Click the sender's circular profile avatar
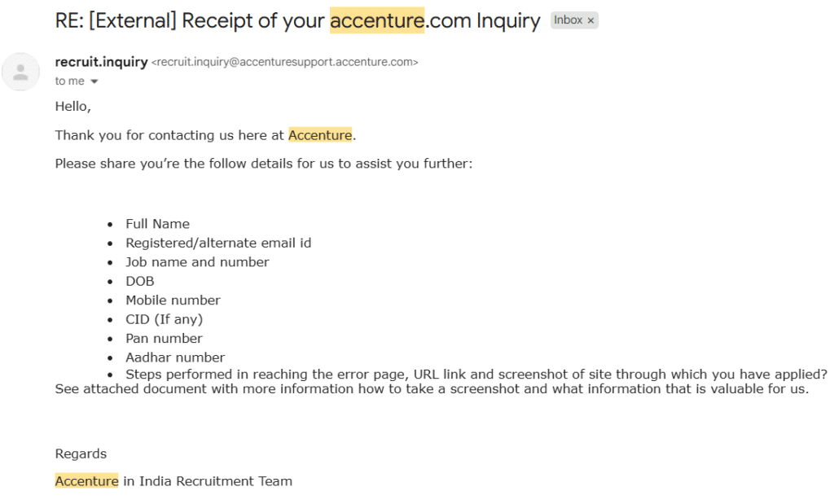The image size is (834, 504). [20, 72]
